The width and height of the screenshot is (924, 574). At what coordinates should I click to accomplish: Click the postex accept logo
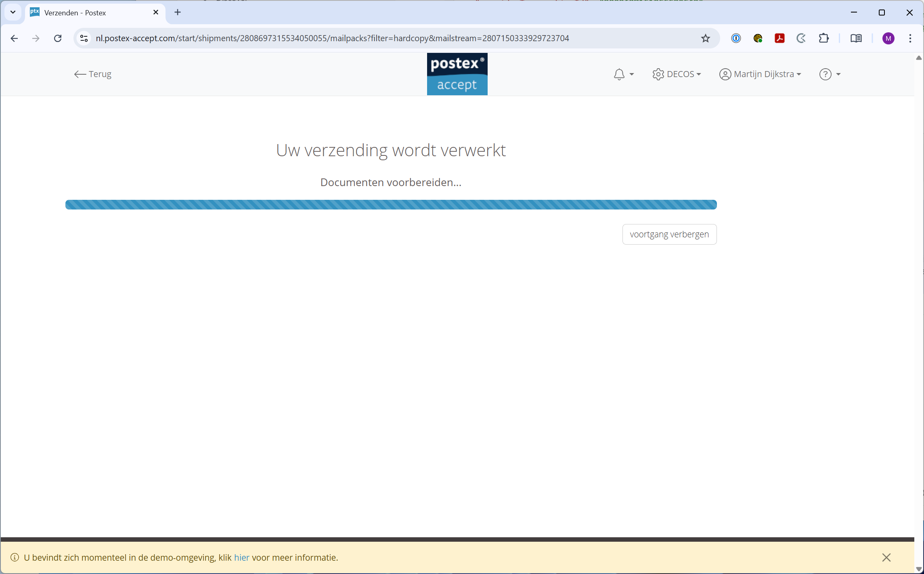(457, 74)
